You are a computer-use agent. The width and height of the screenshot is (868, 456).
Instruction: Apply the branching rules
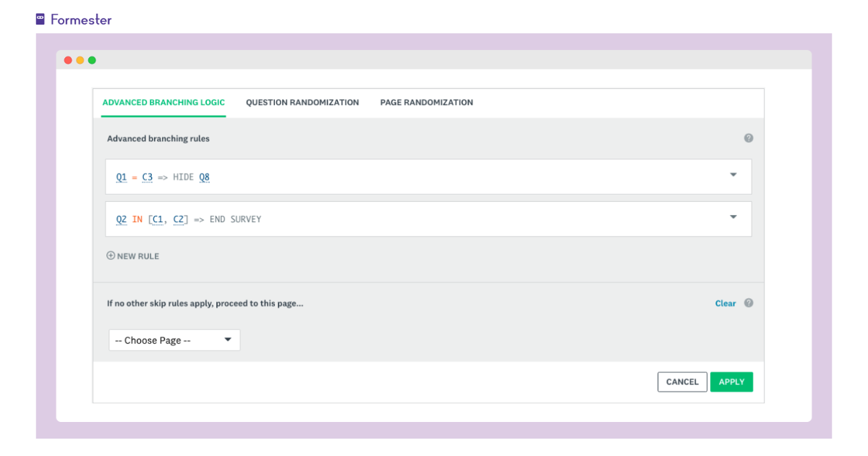tap(731, 381)
